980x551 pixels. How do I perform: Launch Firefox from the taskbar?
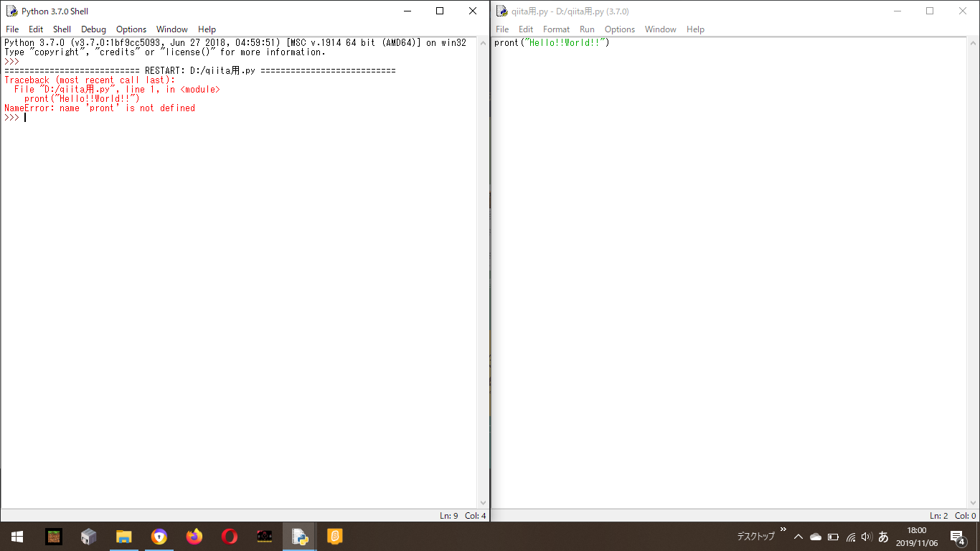194,536
